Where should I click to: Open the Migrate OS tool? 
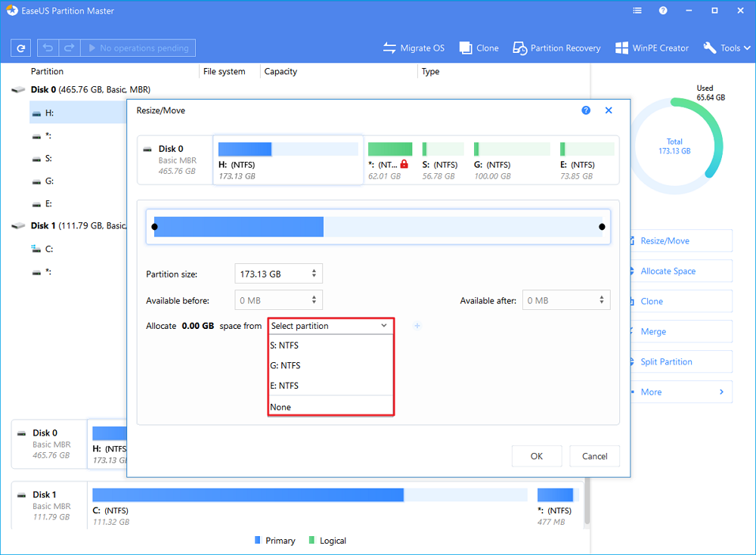414,48
